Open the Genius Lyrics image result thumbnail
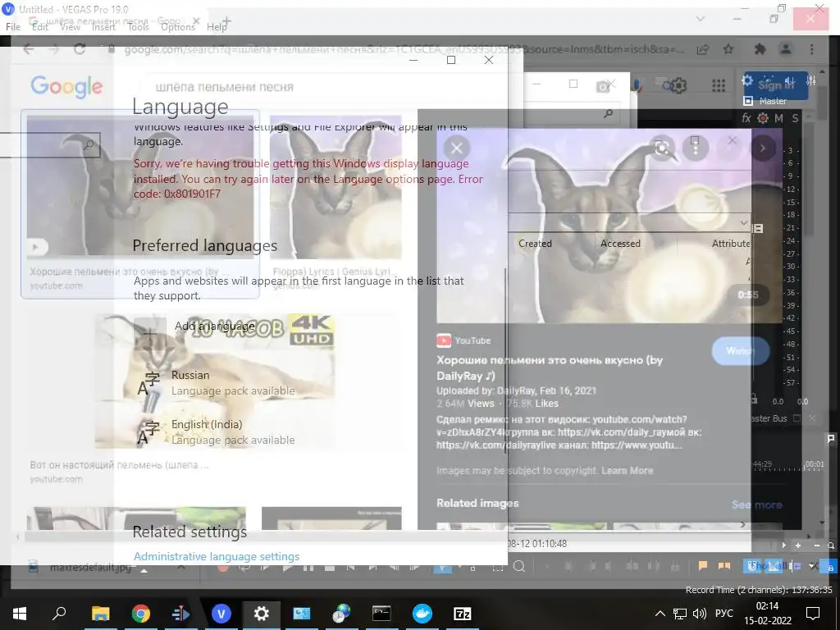Screen dimensions: 840x630 (x=336, y=186)
